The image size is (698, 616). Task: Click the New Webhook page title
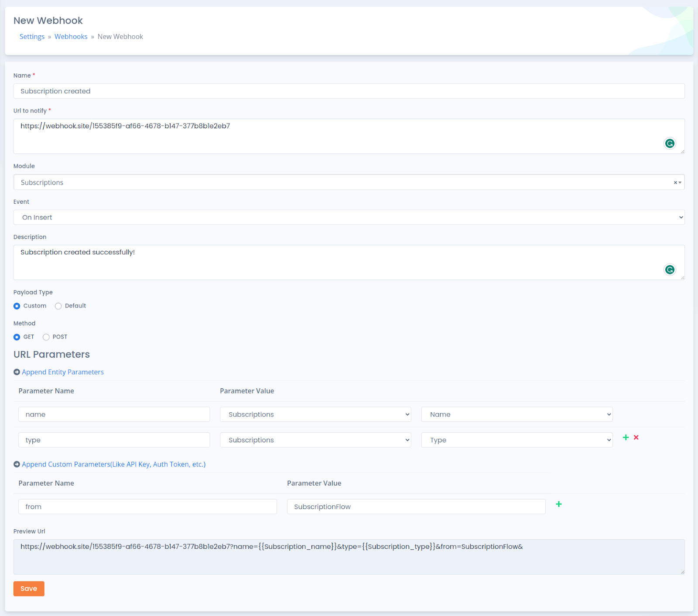coord(48,21)
